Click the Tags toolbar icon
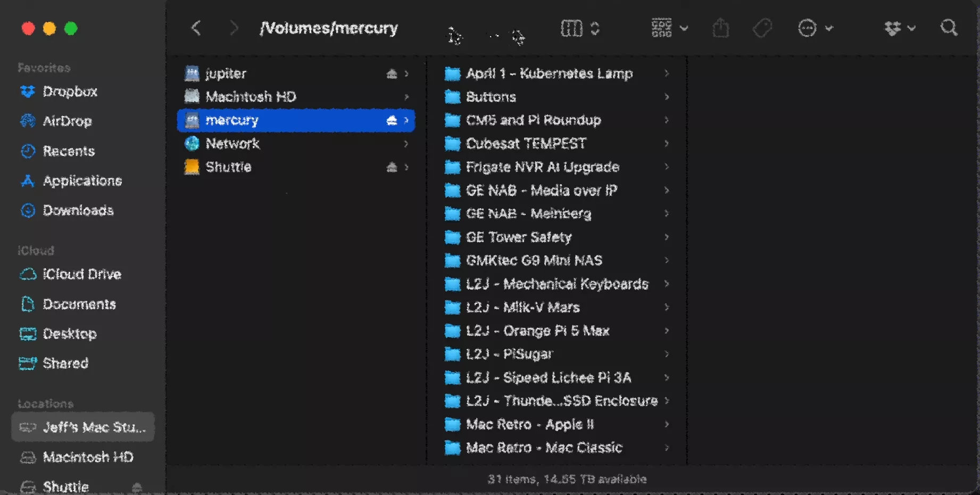 point(762,28)
